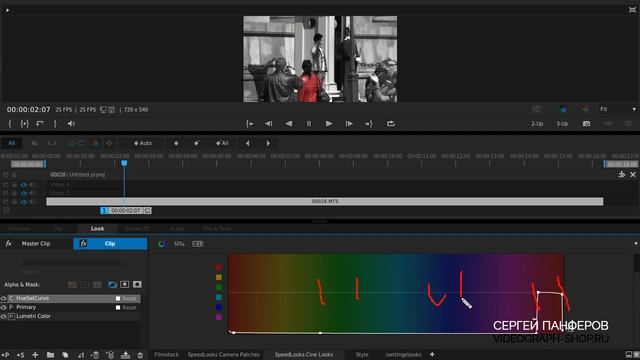Add a keyframe with diamond icon
The width and height of the screenshot is (640, 360).
(176, 143)
